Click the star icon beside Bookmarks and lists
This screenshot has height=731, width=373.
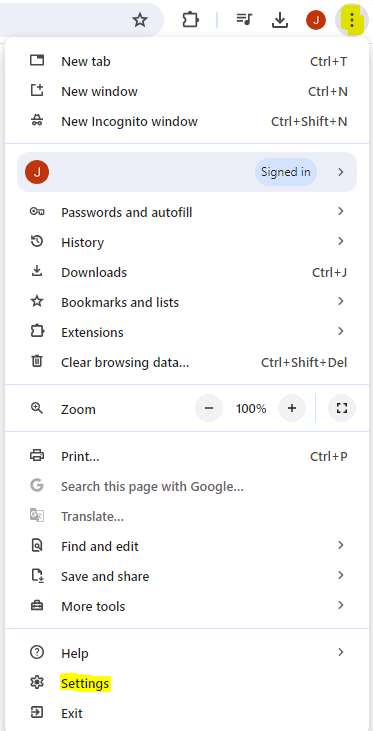(x=37, y=302)
